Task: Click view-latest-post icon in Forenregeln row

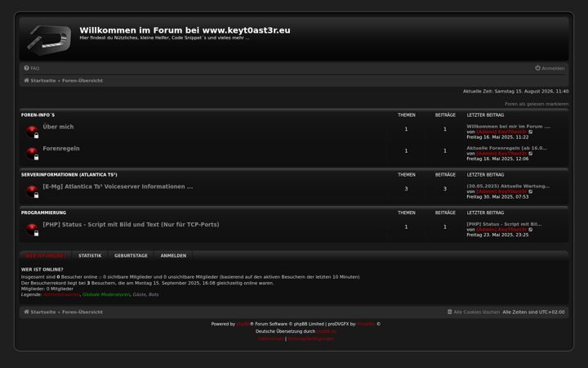Action: (531, 154)
